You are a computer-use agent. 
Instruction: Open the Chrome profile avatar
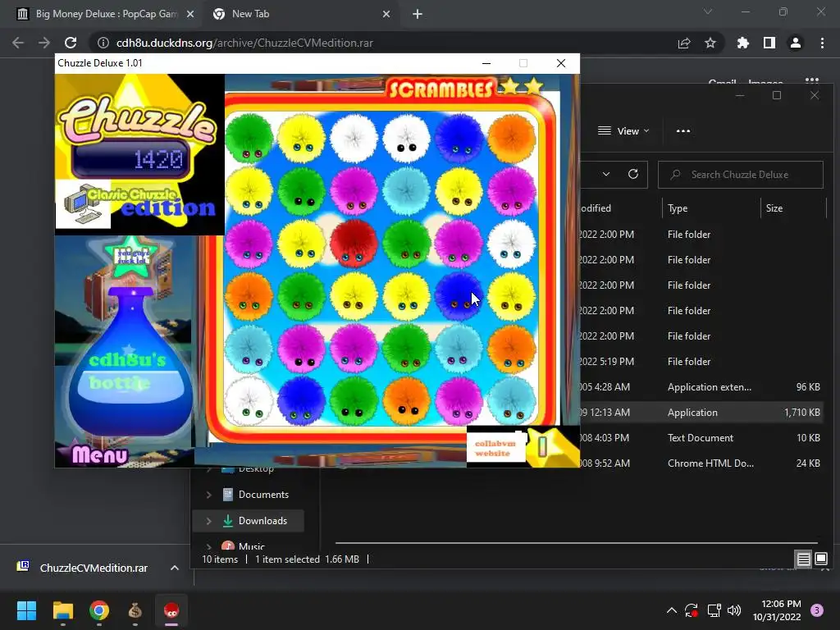click(x=796, y=43)
